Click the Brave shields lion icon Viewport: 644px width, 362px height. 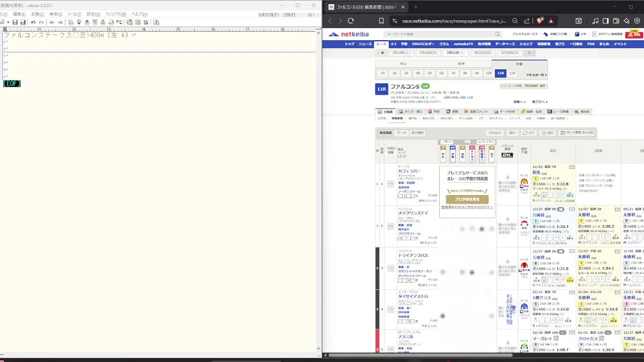540,21
